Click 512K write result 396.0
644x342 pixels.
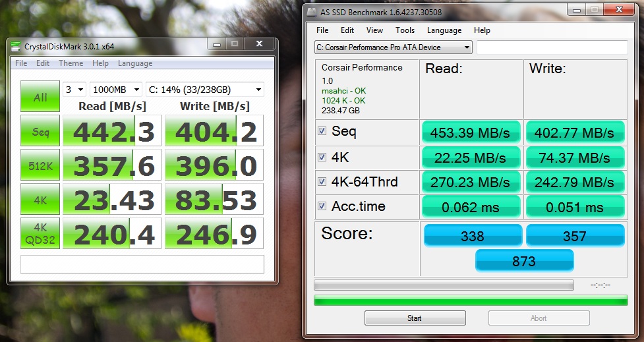click(214, 165)
